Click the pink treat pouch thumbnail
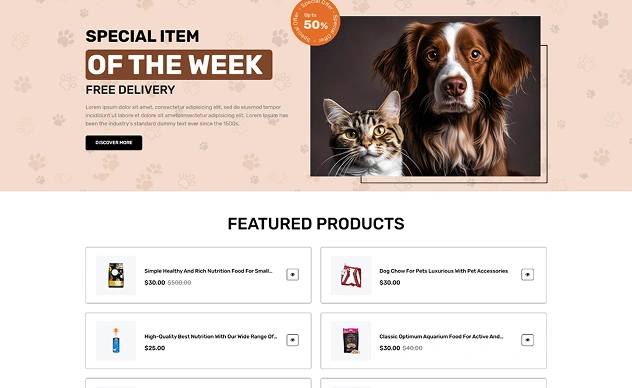 [351, 340]
